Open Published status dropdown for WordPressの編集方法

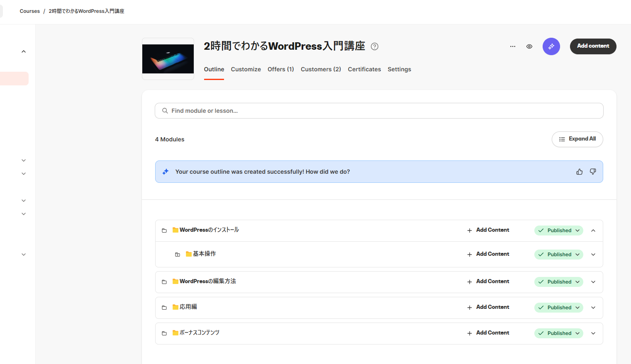click(x=559, y=282)
